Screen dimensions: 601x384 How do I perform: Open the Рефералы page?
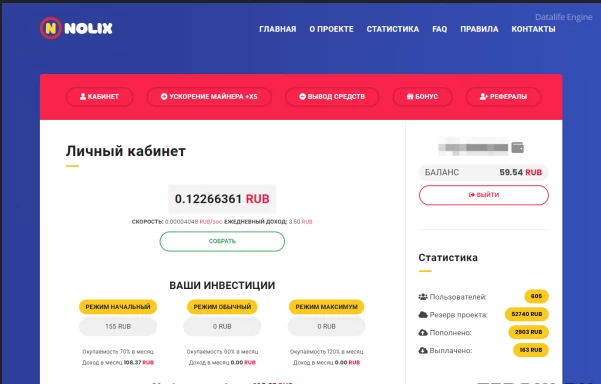503,97
